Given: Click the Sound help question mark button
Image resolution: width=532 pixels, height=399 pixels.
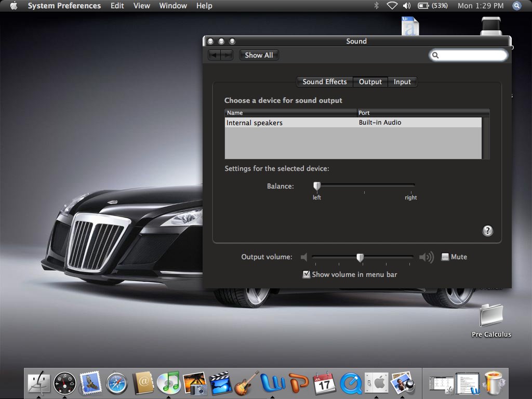Looking at the screenshot, I should [487, 231].
